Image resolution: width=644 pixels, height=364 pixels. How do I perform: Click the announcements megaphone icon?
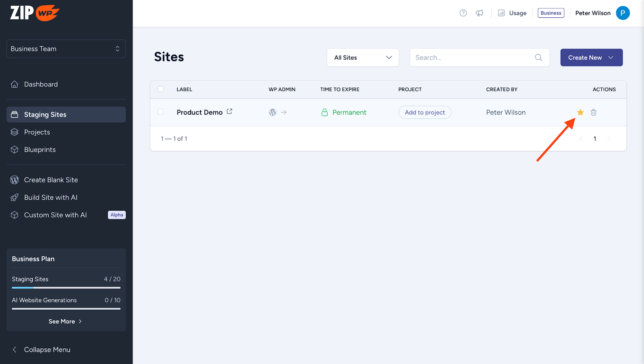(x=479, y=12)
